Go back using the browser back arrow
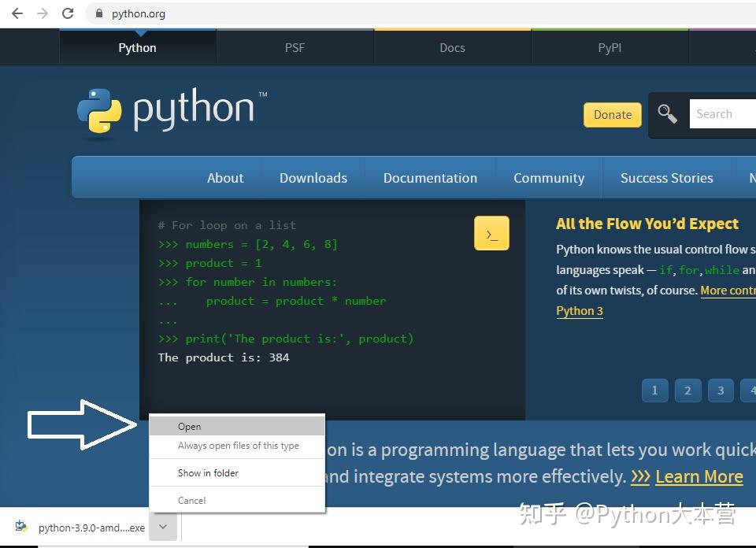Viewport: 756px width, 548px height. (17, 13)
